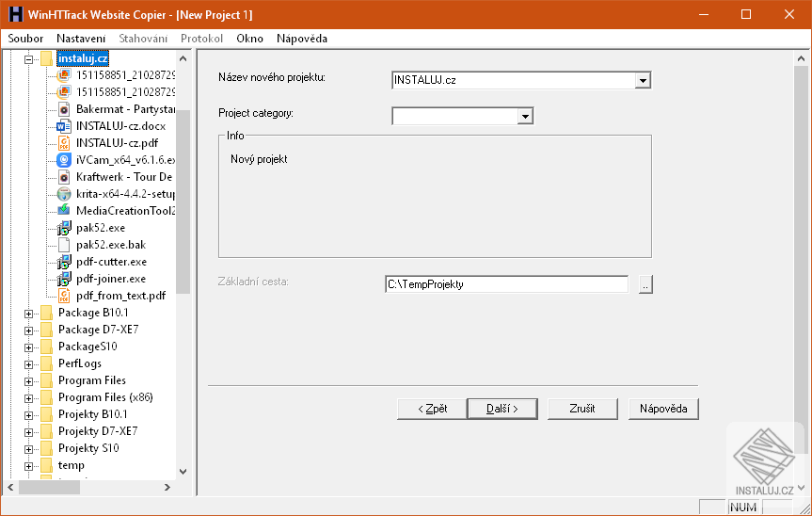This screenshot has width=812, height=516.
Task: Select the pdf_from_text.pdf file name
Action: coord(120,296)
